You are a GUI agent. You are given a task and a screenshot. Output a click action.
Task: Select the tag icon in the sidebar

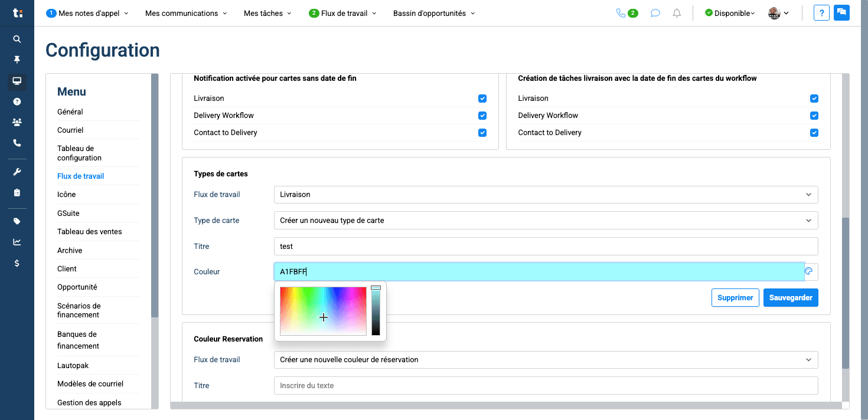17,221
